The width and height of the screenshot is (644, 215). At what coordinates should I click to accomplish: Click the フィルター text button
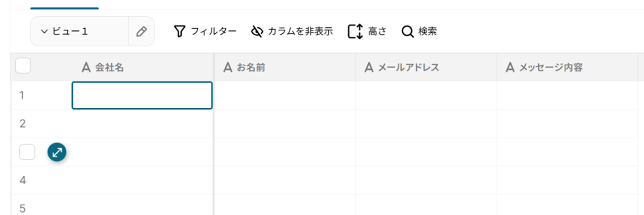coord(214,31)
